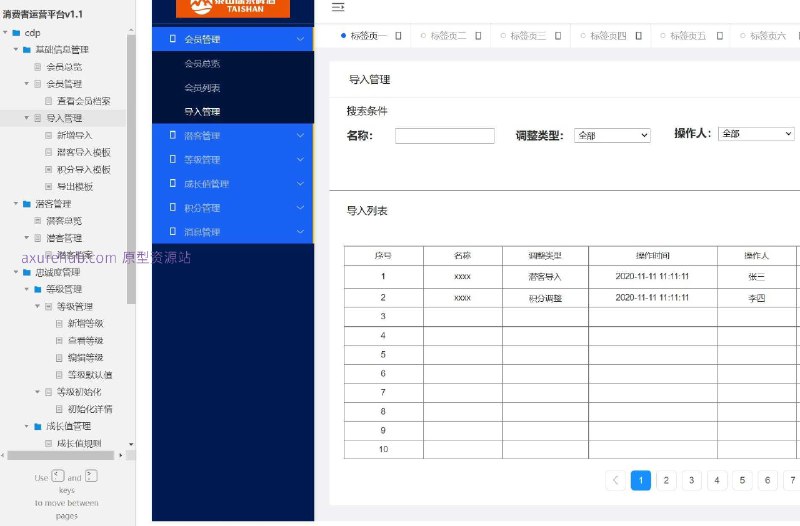The image size is (800, 526).
Task: Click page icon of 会员总览 in tree
Action: tap(38, 67)
